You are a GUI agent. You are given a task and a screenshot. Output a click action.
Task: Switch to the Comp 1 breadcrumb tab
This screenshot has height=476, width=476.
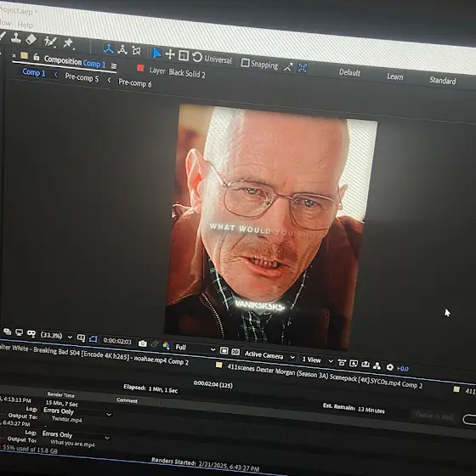pos(34,72)
